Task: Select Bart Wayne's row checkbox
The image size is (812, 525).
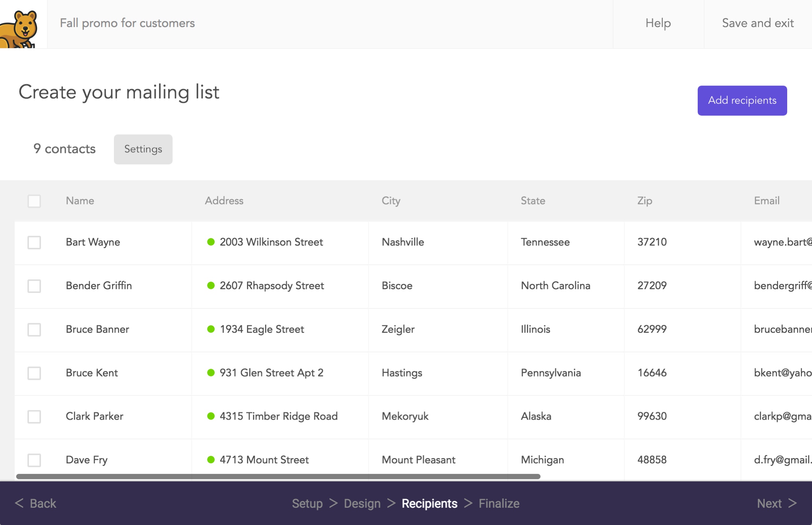Action: click(x=34, y=242)
